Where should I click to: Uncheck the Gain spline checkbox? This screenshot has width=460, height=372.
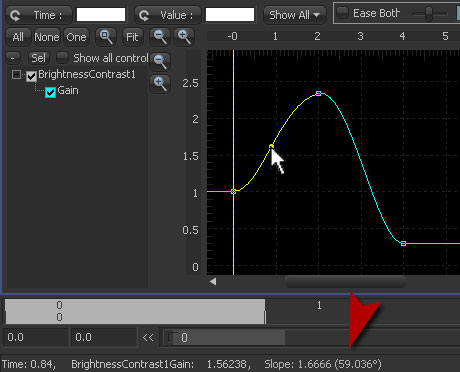(x=50, y=92)
